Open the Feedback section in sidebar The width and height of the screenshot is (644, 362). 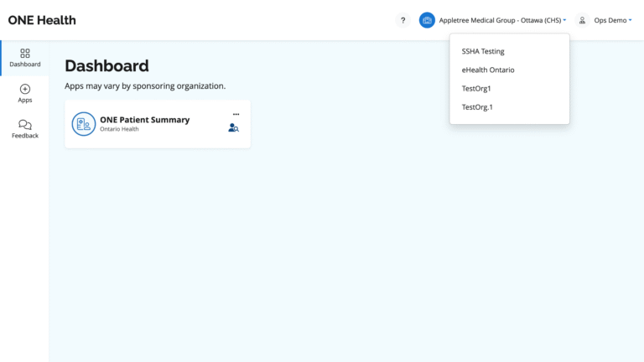tap(24, 129)
